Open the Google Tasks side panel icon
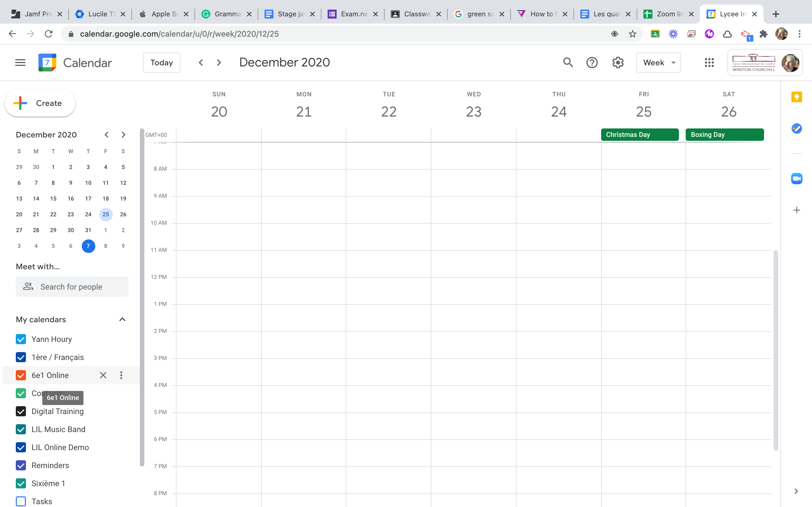Image resolution: width=812 pixels, height=507 pixels. point(796,128)
